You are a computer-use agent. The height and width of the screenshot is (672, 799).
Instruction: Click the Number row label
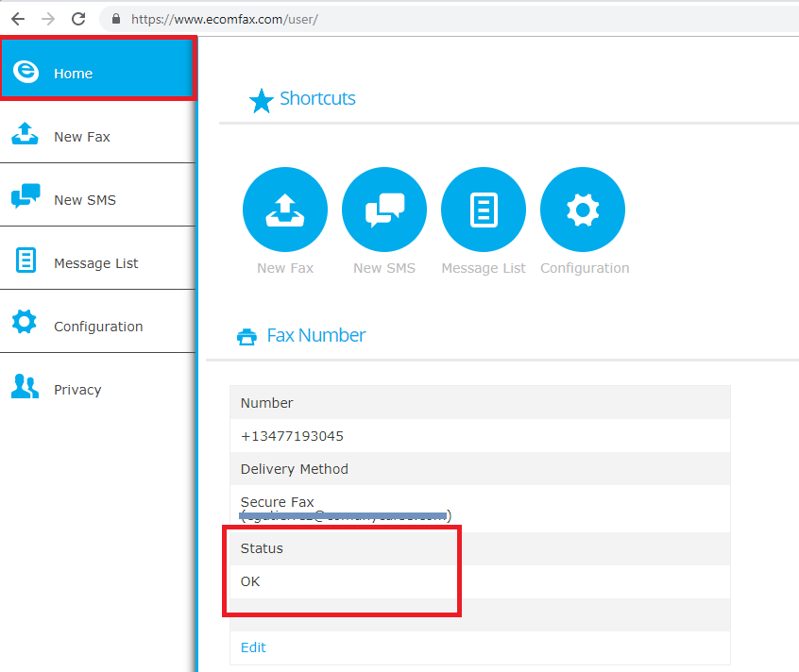tap(266, 403)
